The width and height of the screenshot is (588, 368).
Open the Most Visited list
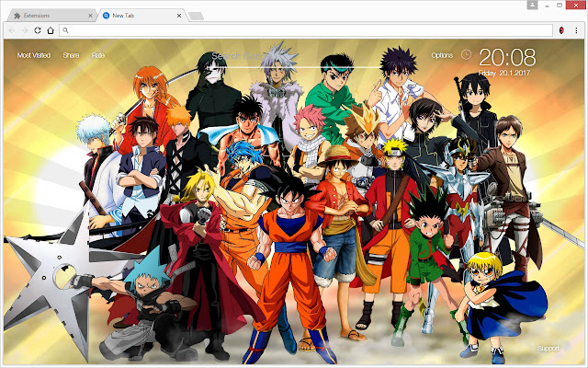tap(34, 55)
